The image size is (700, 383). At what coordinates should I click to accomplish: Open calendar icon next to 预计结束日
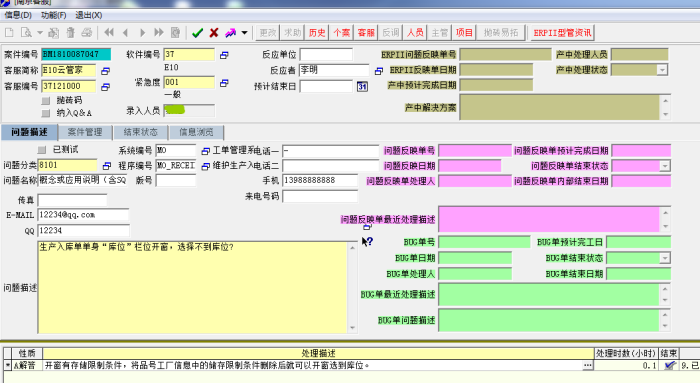pyautogui.click(x=362, y=87)
